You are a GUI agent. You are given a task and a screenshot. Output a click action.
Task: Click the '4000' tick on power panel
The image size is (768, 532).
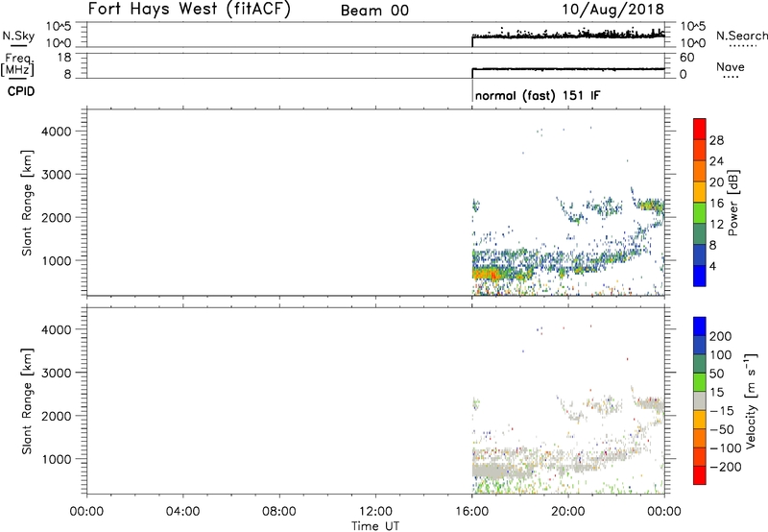tap(57, 132)
